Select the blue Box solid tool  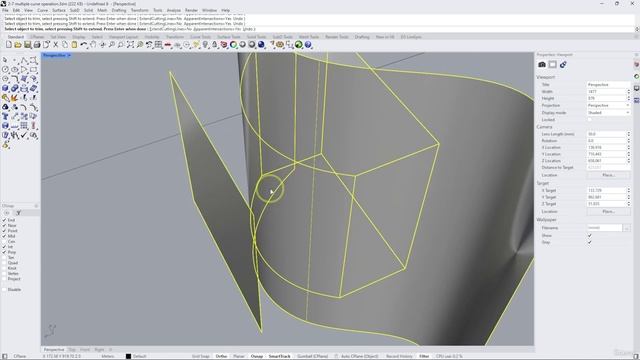tap(5, 88)
